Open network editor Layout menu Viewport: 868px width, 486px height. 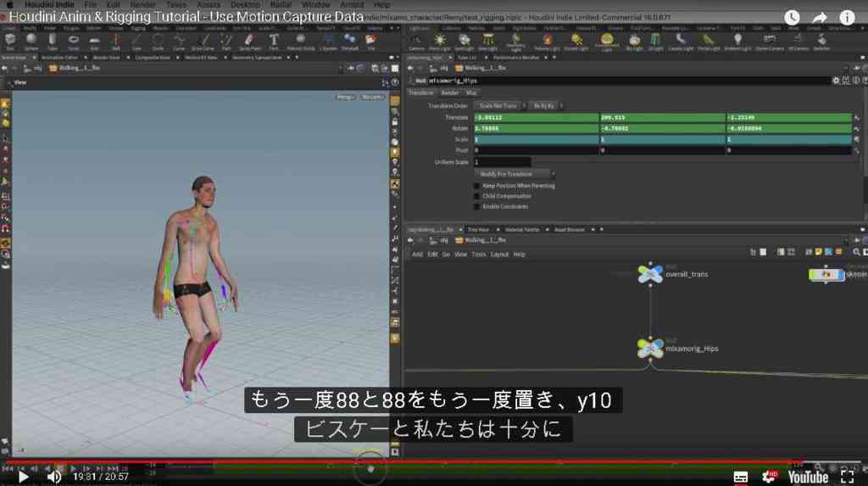pyautogui.click(x=499, y=254)
